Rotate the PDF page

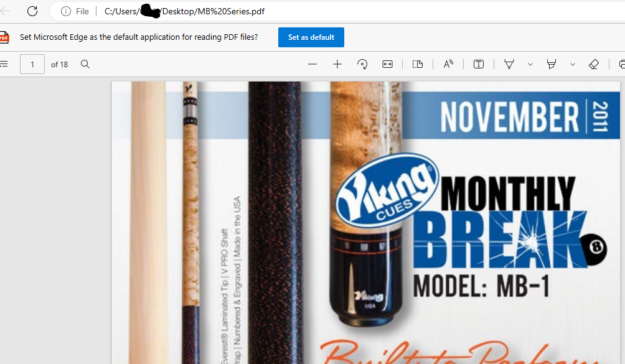[362, 64]
